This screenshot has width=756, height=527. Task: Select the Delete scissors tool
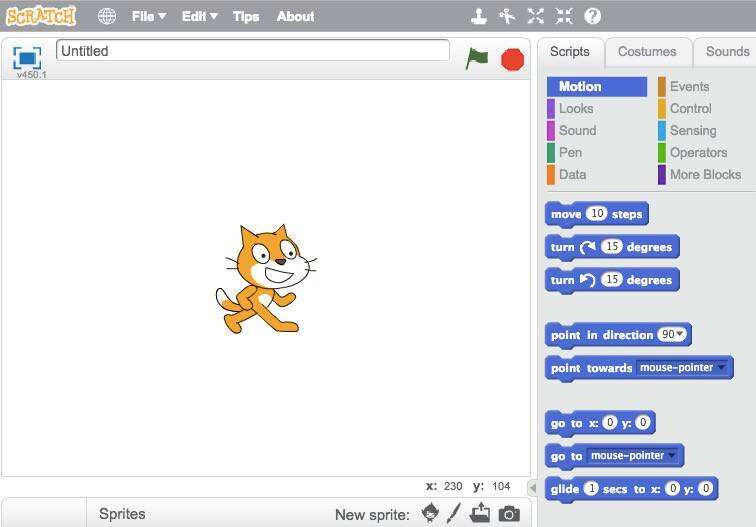click(508, 16)
